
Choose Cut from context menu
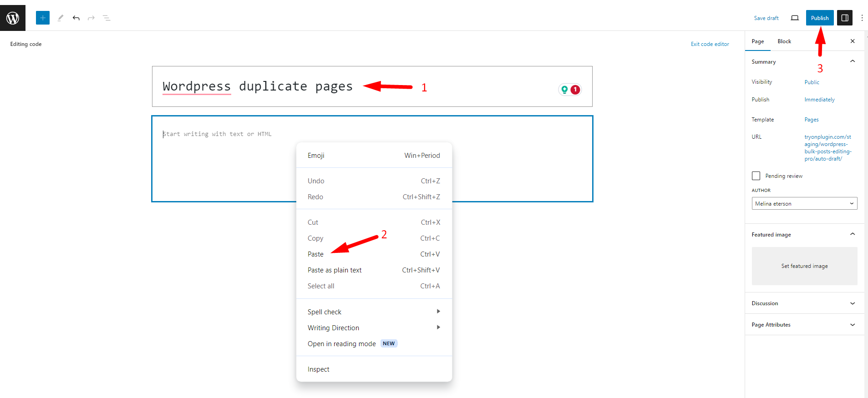(x=374, y=222)
